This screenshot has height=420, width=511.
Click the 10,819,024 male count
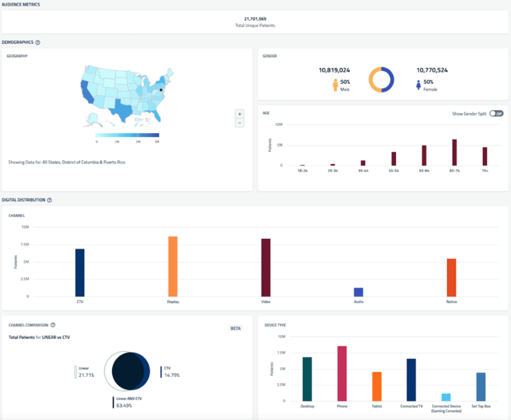[x=334, y=70]
